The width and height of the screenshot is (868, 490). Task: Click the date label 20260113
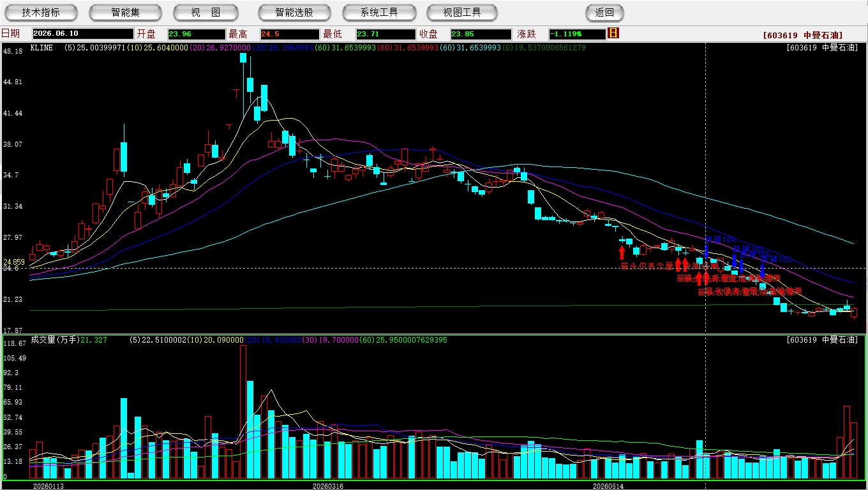(x=49, y=486)
